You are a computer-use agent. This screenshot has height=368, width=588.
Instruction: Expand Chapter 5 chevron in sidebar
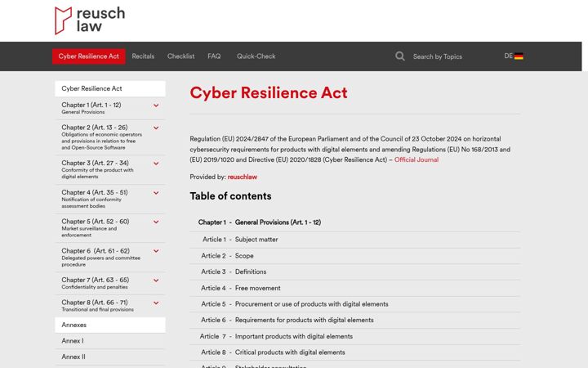click(x=156, y=222)
